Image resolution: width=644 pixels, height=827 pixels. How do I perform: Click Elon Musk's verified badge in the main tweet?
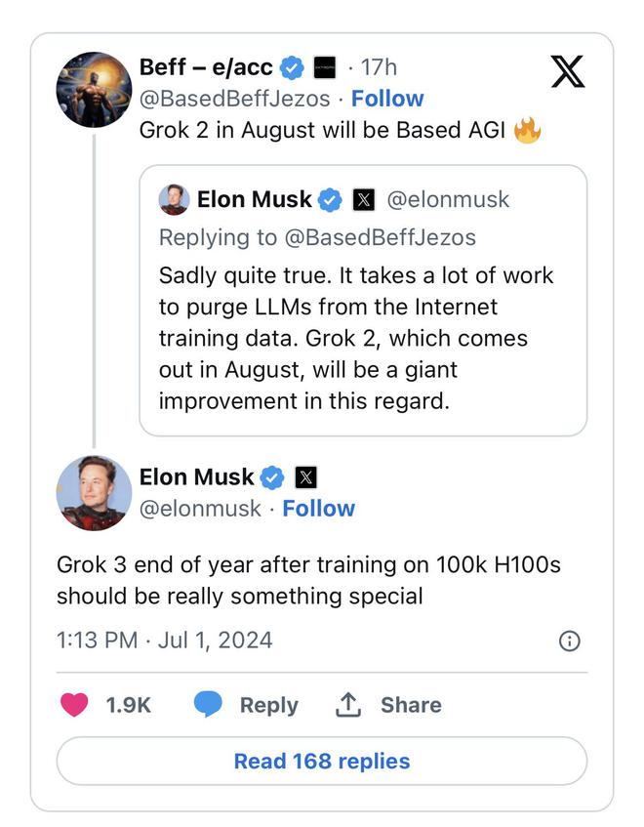(272, 477)
